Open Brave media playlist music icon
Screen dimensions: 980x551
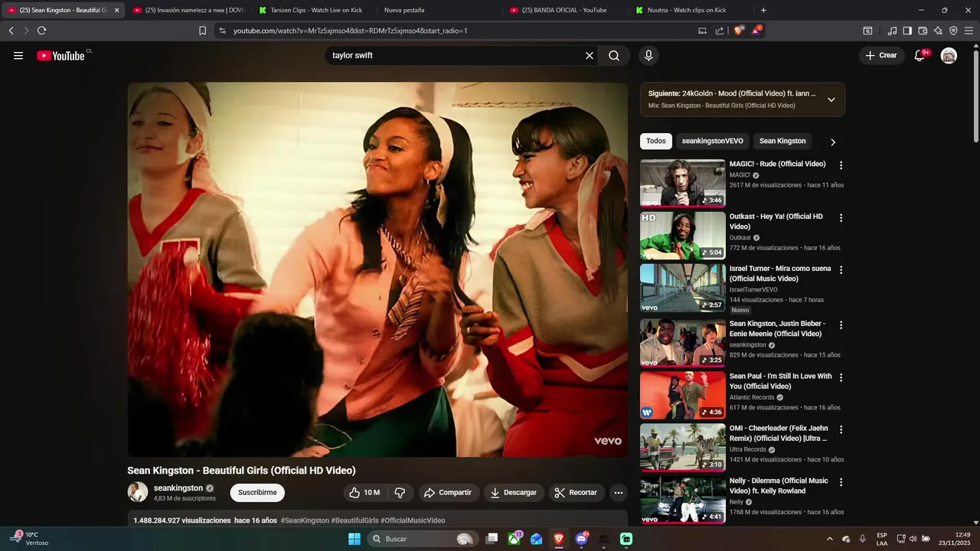892,31
